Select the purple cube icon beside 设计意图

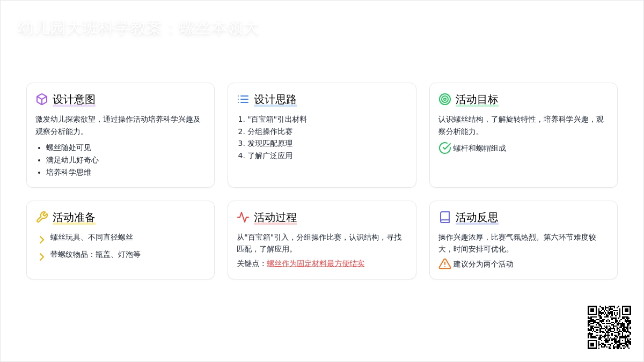(42, 99)
